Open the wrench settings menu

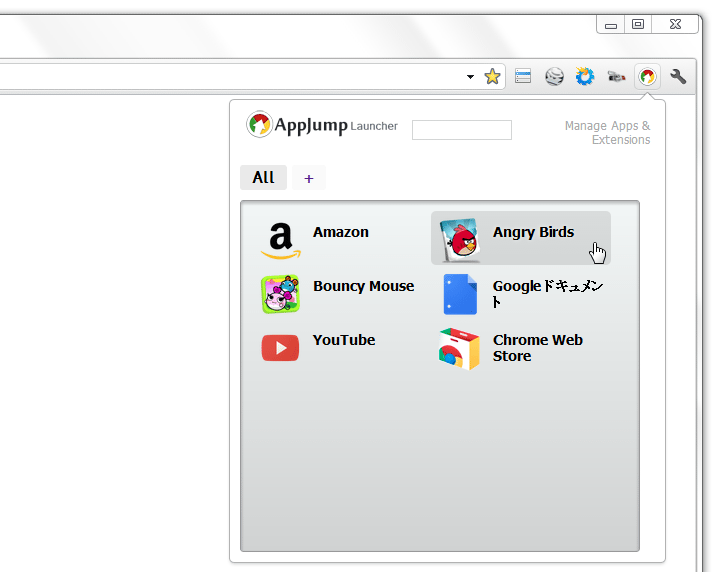pos(678,76)
